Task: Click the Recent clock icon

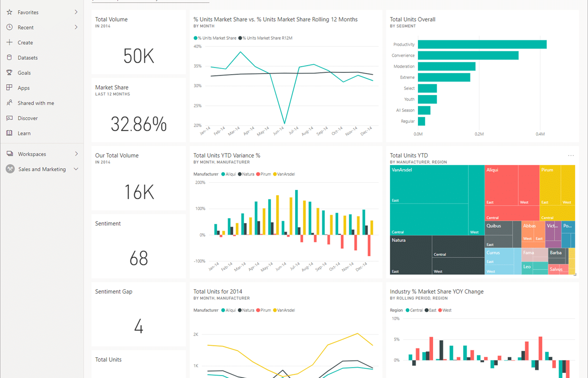Action: tap(9, 27)
